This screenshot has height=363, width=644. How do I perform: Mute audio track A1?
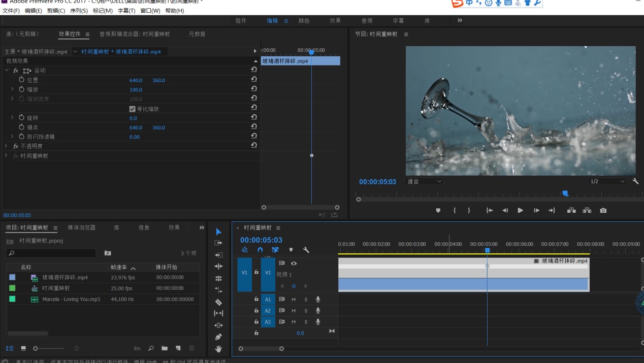294,299
